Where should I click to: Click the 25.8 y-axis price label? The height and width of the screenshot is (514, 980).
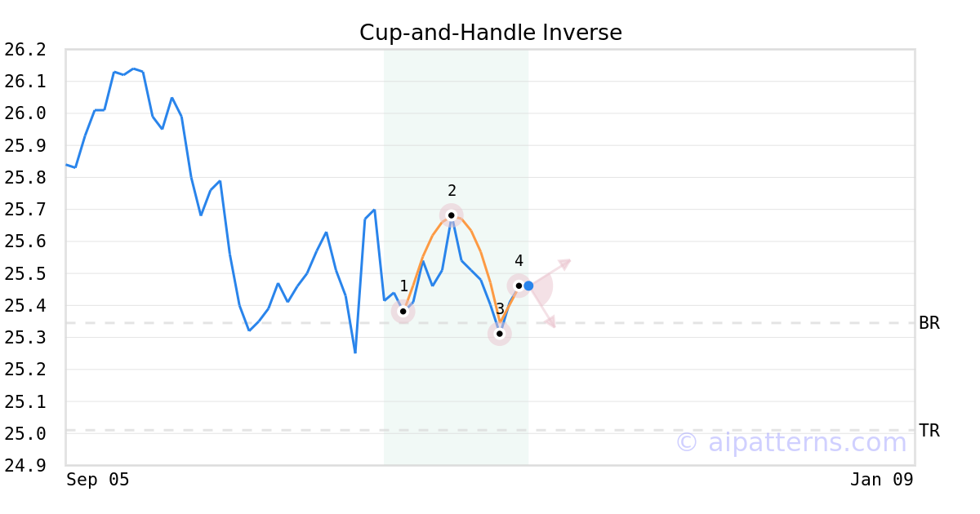coord(25,178)
